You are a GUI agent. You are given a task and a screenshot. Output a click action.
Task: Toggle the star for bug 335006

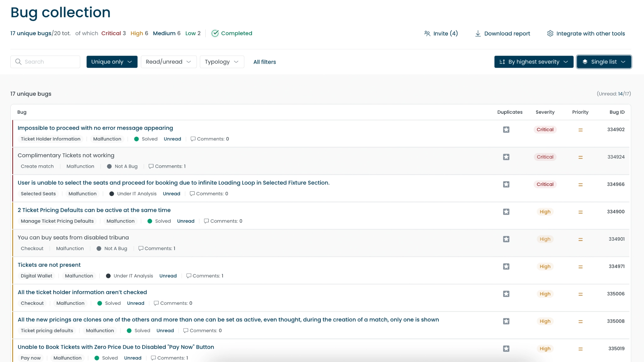(506, 294)
